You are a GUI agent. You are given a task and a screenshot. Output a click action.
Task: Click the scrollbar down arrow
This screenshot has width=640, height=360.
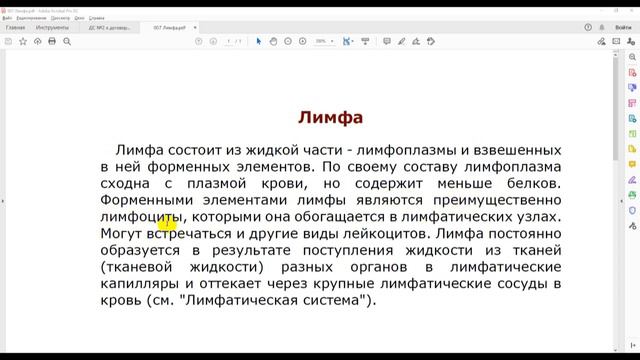[616, 350]
